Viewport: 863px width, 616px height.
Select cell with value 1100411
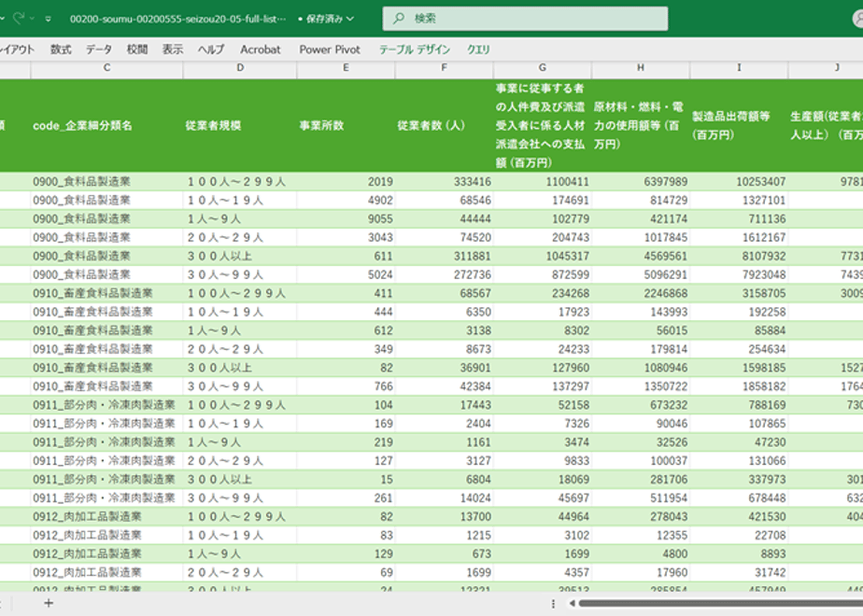pyautogui.click(x=542, y=181)
